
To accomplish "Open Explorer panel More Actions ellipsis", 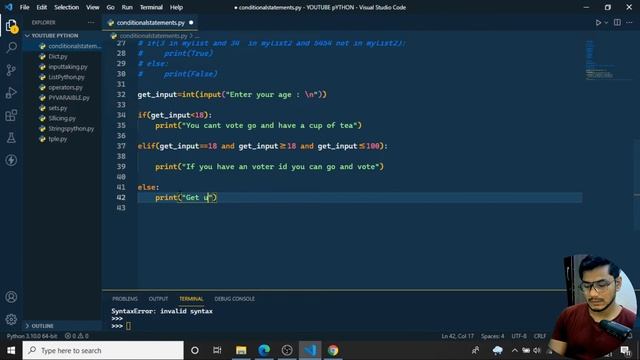I will click(91, 22).
